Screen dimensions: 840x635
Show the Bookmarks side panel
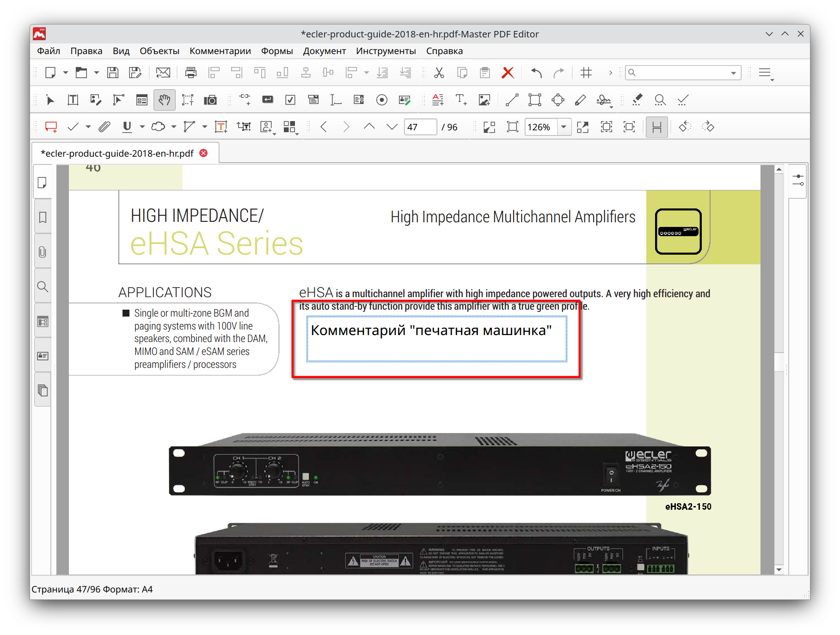coord(43,217)
